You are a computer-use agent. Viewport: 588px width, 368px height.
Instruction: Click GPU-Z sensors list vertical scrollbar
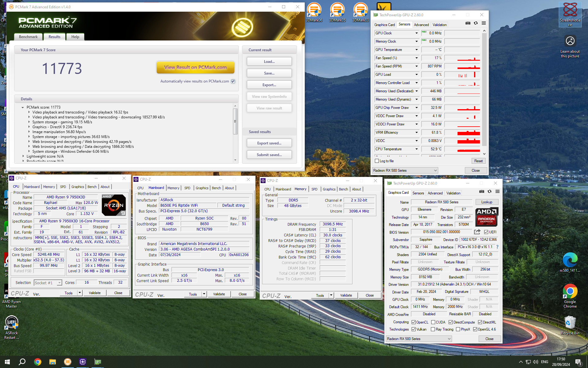[x=484, y=90]
